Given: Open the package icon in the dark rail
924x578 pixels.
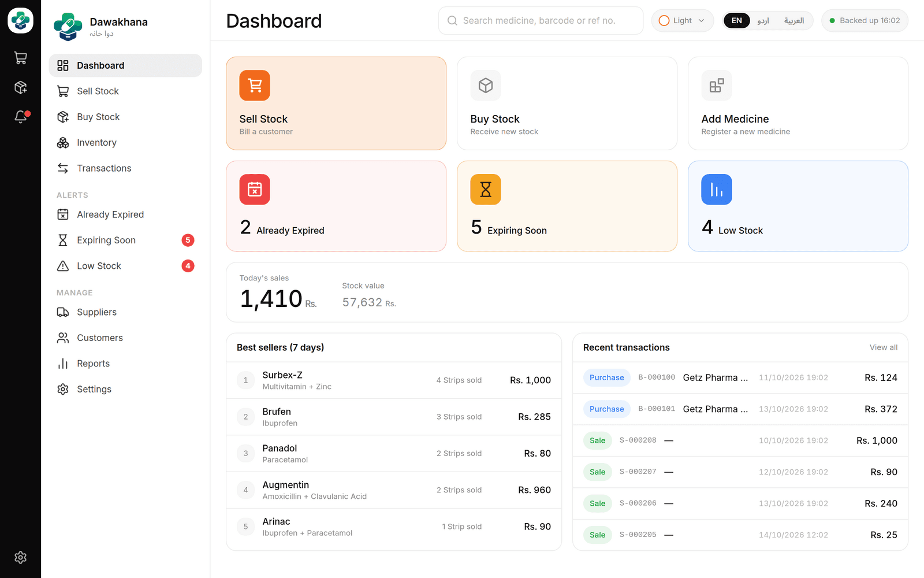Looking at the screenshot, I should pos(21,87).
